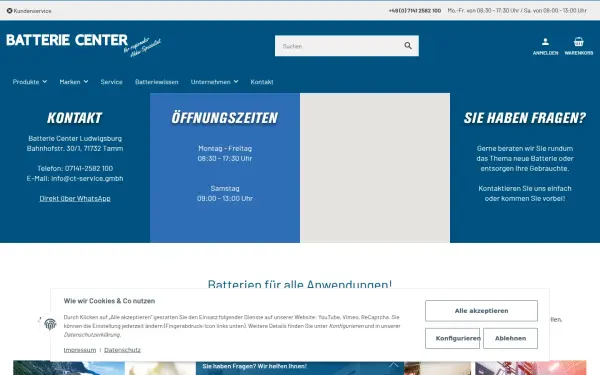The width and height of the screenshot is (600, 375).
Task: Open the Service menu item
Action: 111,82
